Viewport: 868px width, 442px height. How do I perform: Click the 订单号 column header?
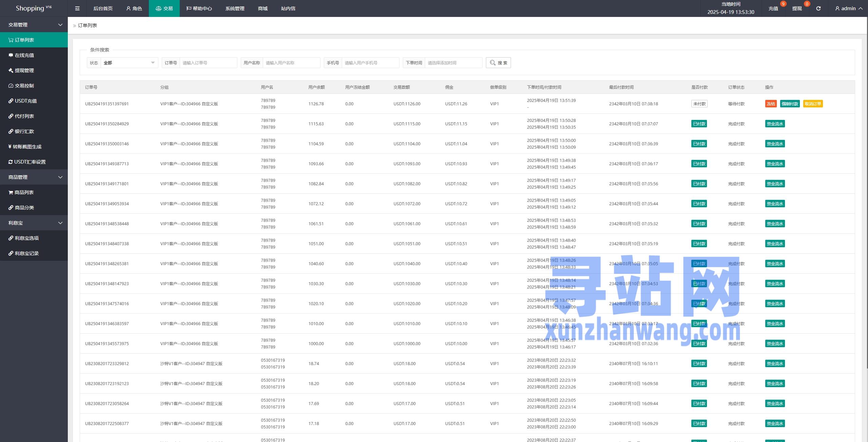(91, 87)
